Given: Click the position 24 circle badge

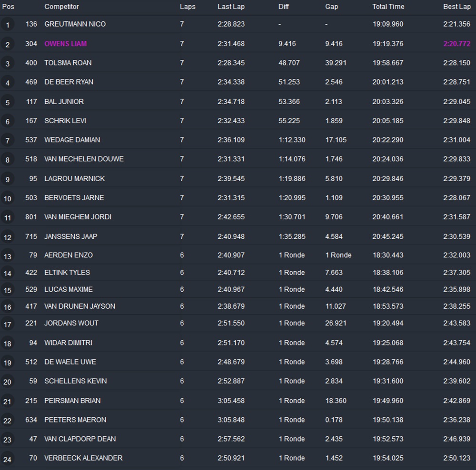Looking at the screenshot, I should coord(7,459).
